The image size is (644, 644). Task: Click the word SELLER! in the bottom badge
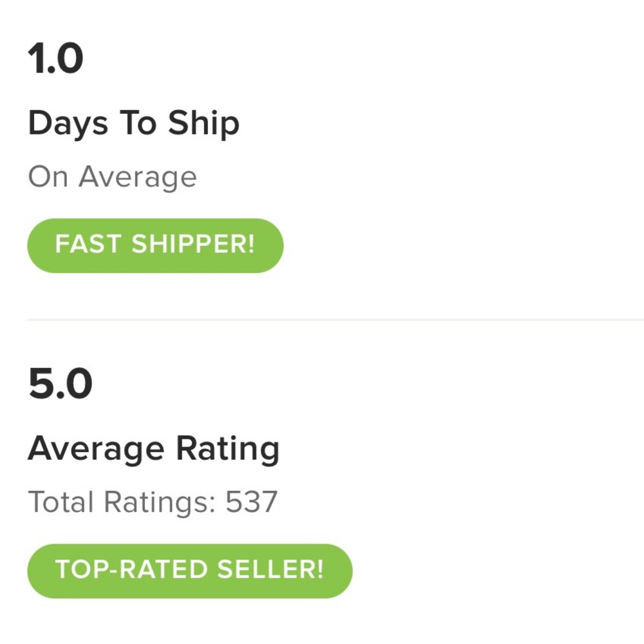point(270,569)
